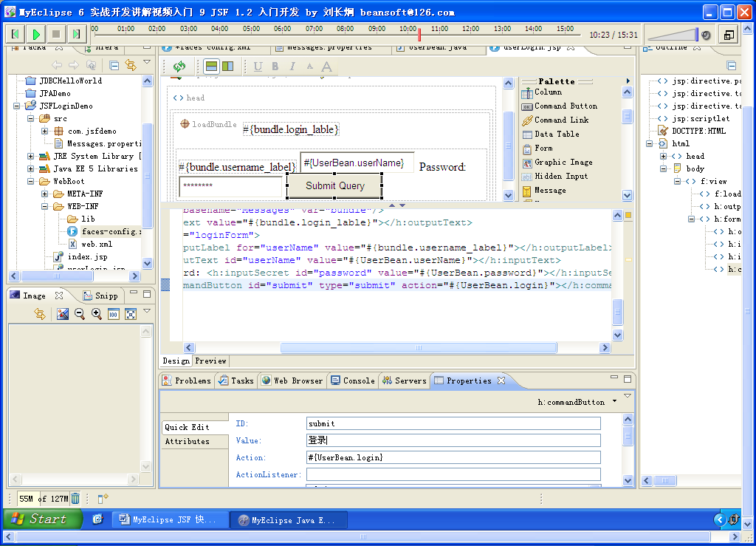
Task: Select index.jsp in the tree
Action: click(x=80, y=256)
